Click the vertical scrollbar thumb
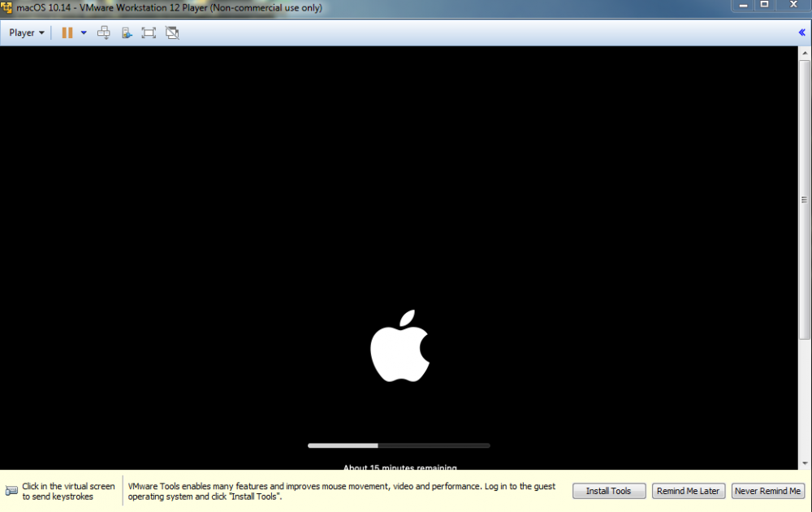The height and width of the screenshot is (512, 812). [x=804, y=199]
